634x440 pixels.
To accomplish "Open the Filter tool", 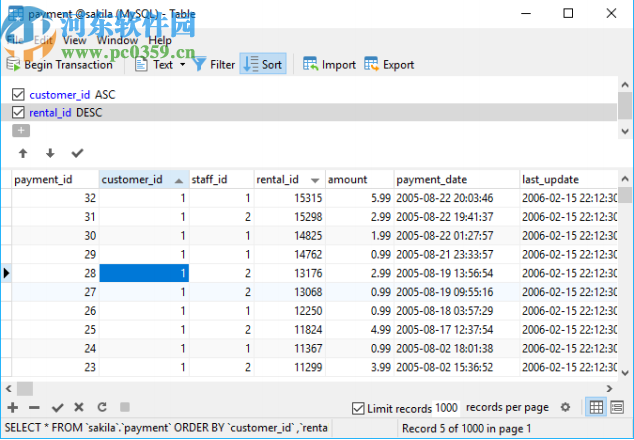I will [213, 65].
